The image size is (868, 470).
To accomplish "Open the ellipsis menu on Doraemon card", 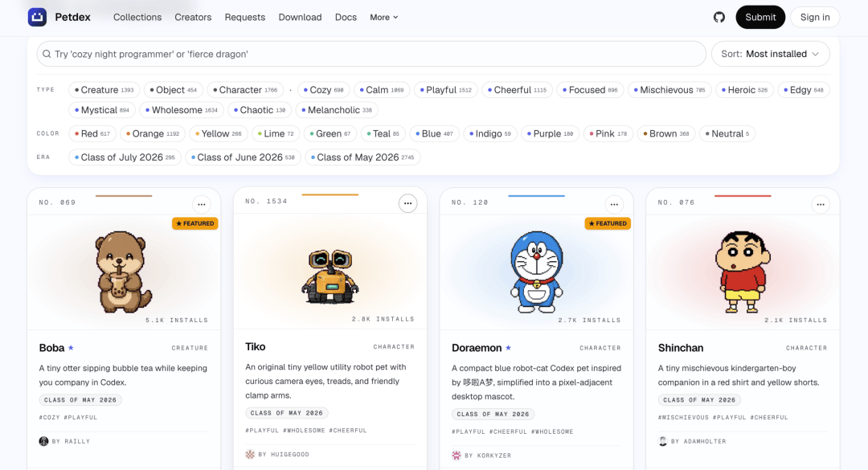I will pos(615,204).
